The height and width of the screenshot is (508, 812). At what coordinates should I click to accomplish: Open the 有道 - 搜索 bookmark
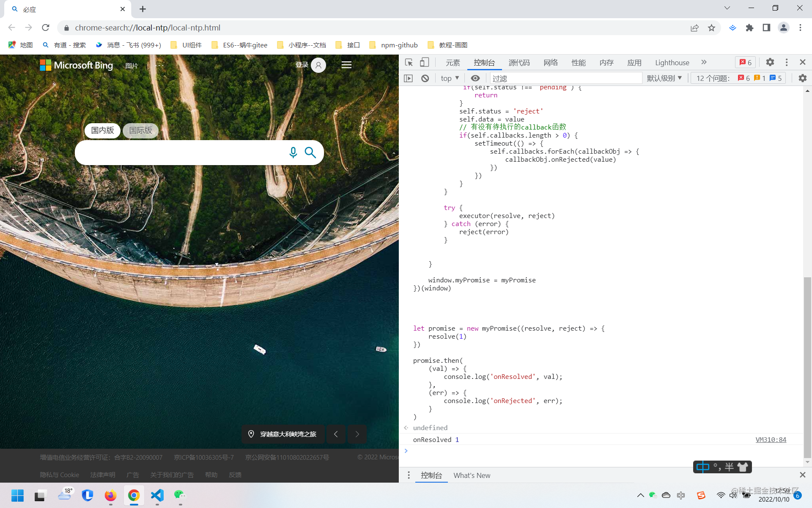tap(64, 45)
